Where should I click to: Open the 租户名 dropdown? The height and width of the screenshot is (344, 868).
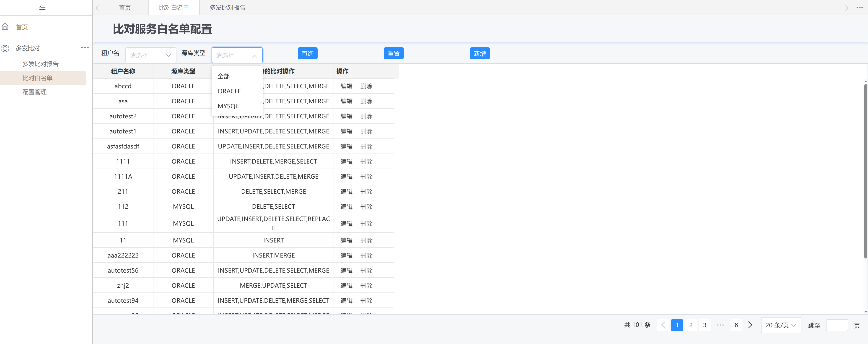coord(151,55)
